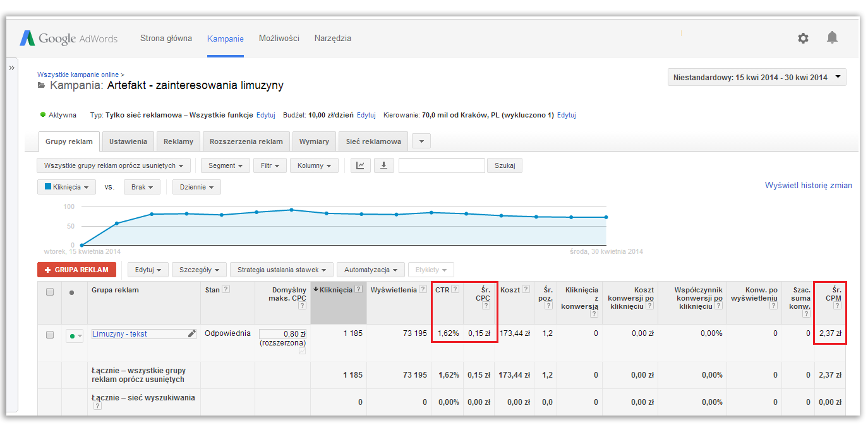Click Edytuj link next to Kierowanie
Screen dimensions: 868x425
pos(567,115)
